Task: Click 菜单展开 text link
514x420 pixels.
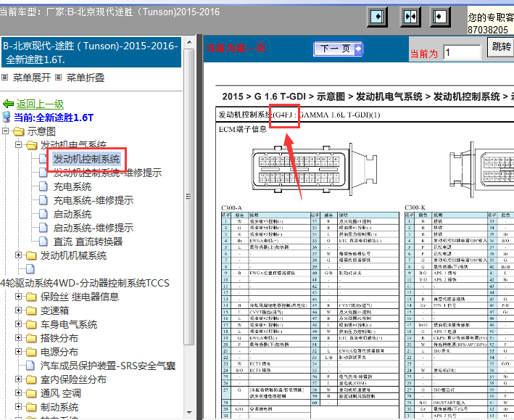Action: coord(32,78)
